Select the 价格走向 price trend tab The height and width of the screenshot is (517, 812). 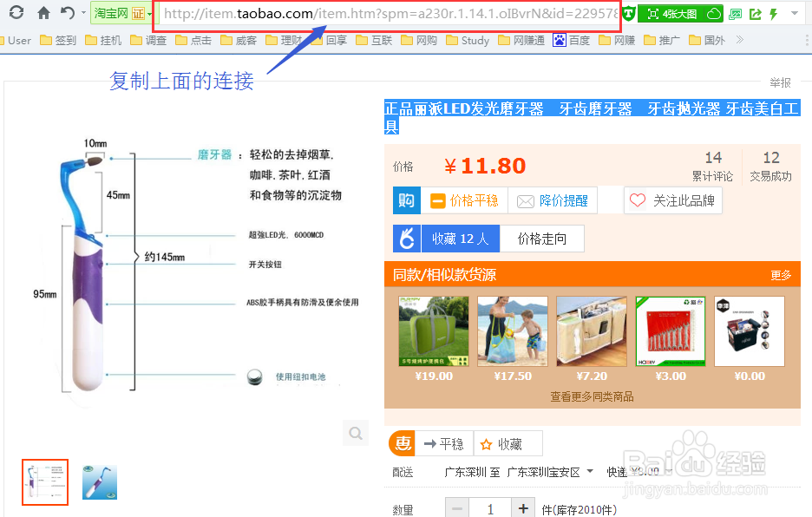click(x=542, y=239)
